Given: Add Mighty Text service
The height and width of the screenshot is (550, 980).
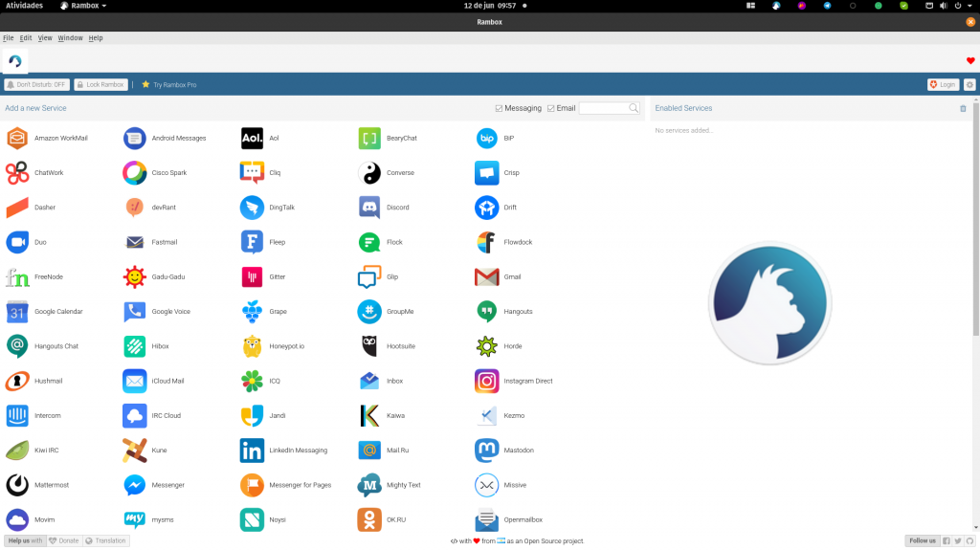Looking at the screenshot, I should [x=390, y=485].
